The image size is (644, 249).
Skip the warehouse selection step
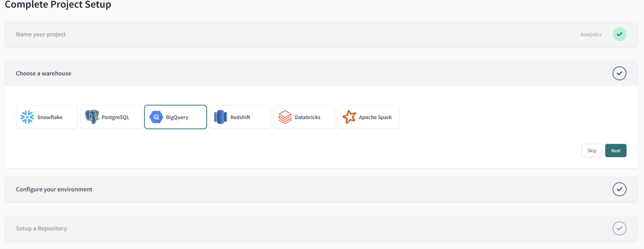coord(591,151)
